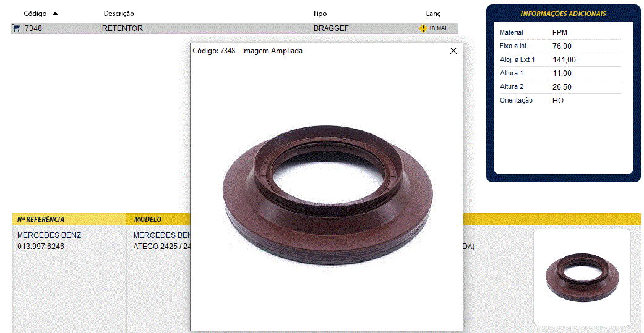644x333 pixels.
Task: Click the MODELO tab header
Action: pos(148,219)
